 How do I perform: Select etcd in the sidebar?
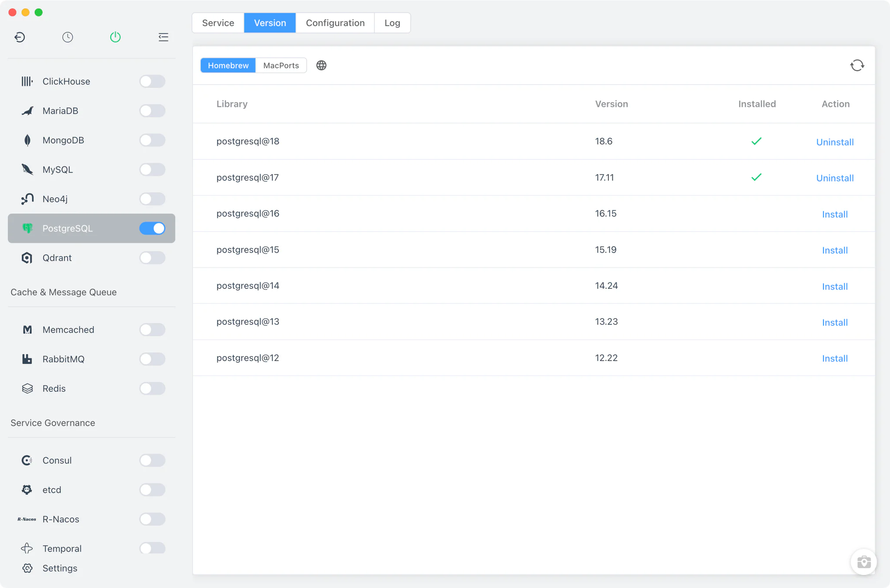click(x=91, y=490)
